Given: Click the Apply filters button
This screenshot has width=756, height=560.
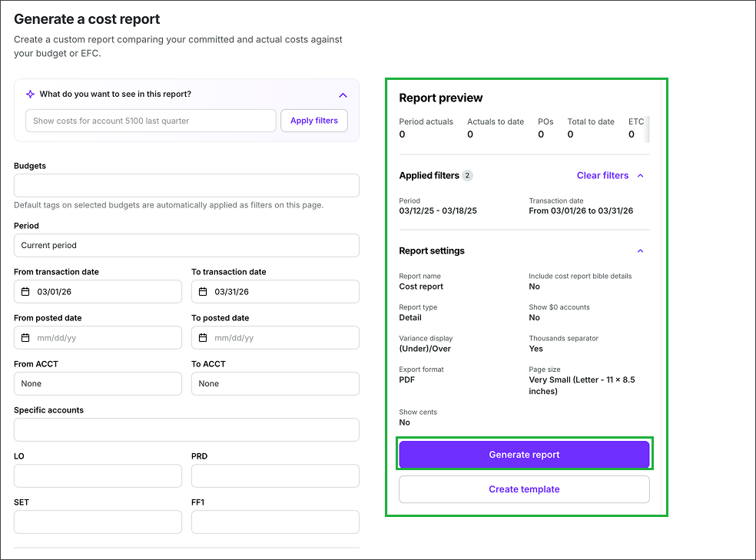Looking at the screenshot, I should click(x=314, y=121).
